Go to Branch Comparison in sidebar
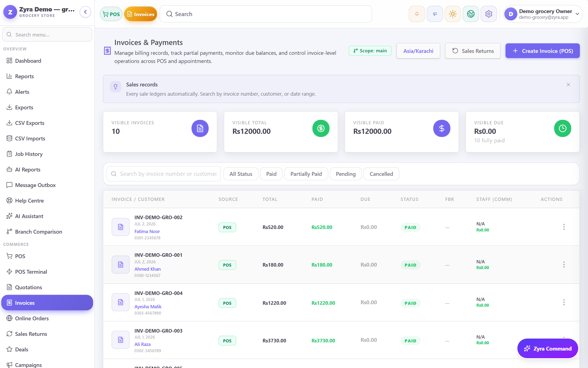 (x=47, y=232)
